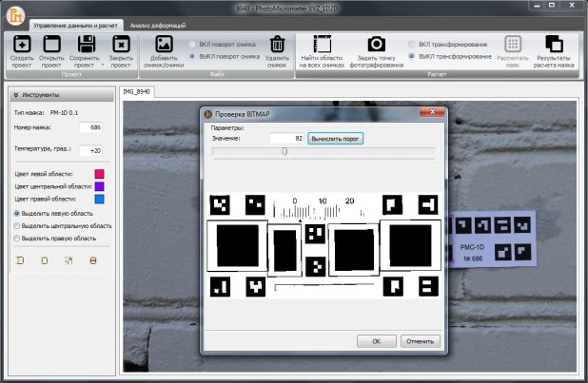This screenshot has width=588, height=383.
Task: Confirm the dialog with OK
Action: 376,341
